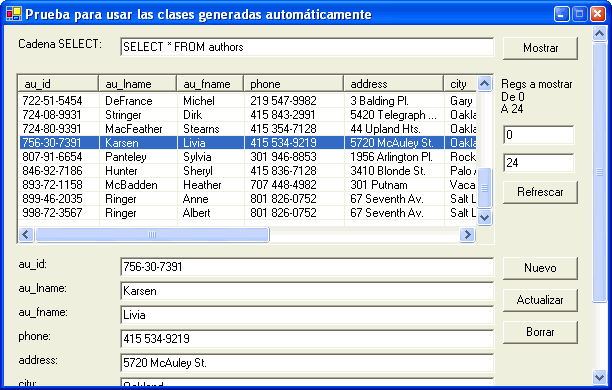
Task: Focus the Cadena SELECT text field
Action: (x=307, y=47)
